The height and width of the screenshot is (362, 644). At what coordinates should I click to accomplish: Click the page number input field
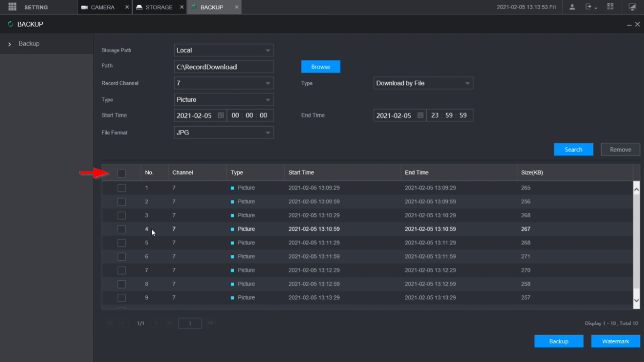(x=190, y=323)
